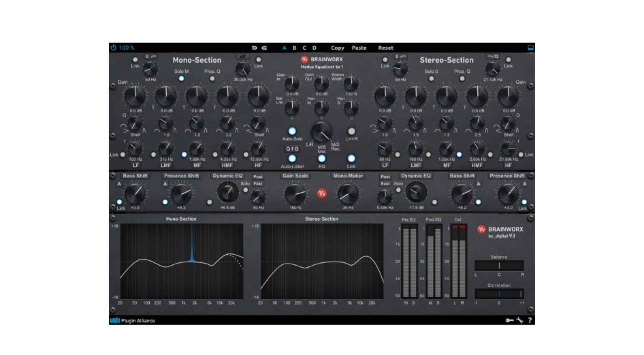The width and height of the screenshot is (644, 355).
Task: Click the Correlation meter display
Action: point(499,294)
